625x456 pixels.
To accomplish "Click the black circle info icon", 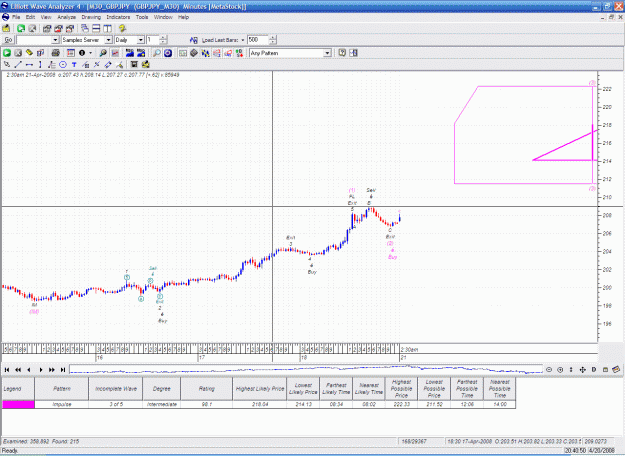I will coord(82,53).
